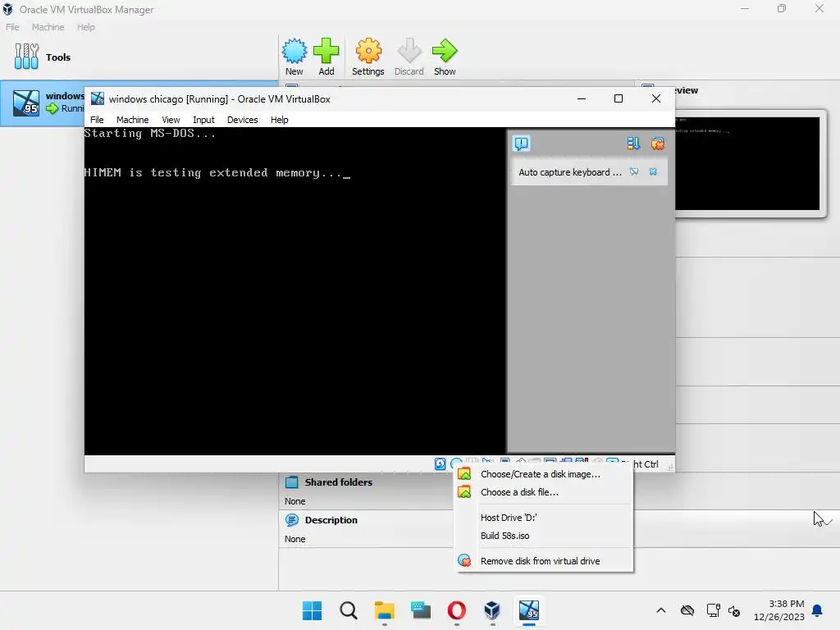Click the delete all notifications icon

pyautogui.click(x=658, y=144)
